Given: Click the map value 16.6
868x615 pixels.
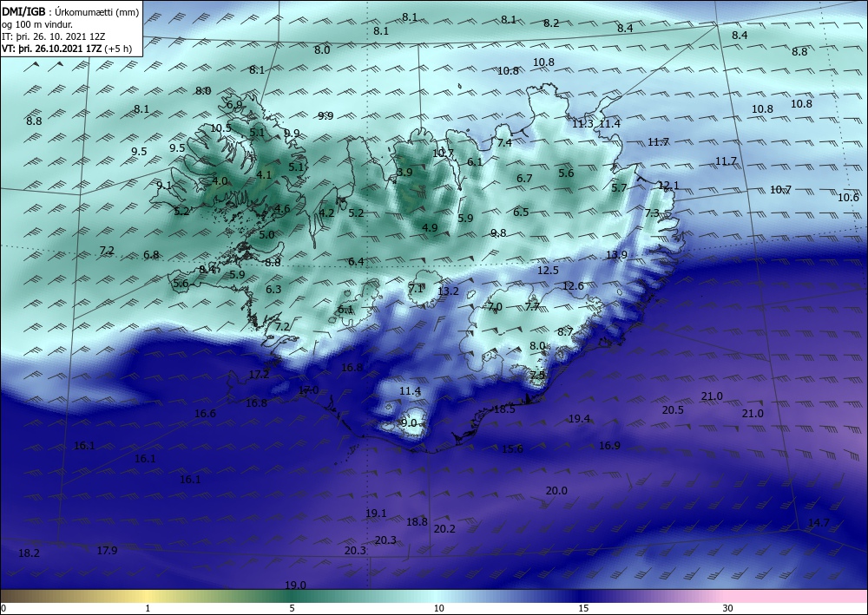Looking at the screenshot, I should (x=206, y=414).
